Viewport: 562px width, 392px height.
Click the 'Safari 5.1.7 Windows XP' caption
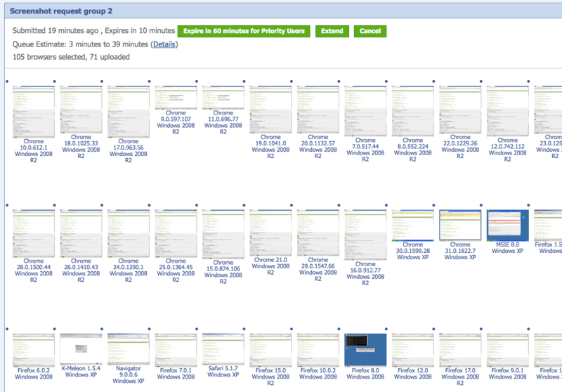point(223,372)
